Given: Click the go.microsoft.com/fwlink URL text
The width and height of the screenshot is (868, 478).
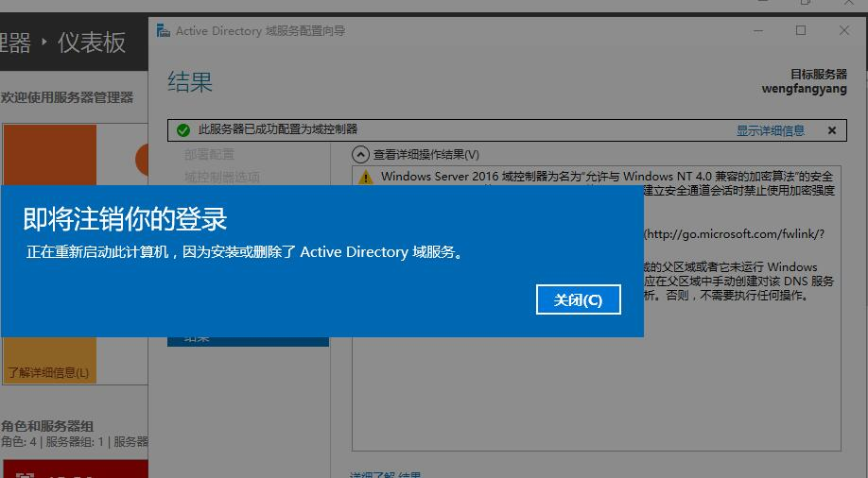Looking at the screenshot, I should point(734,234).
